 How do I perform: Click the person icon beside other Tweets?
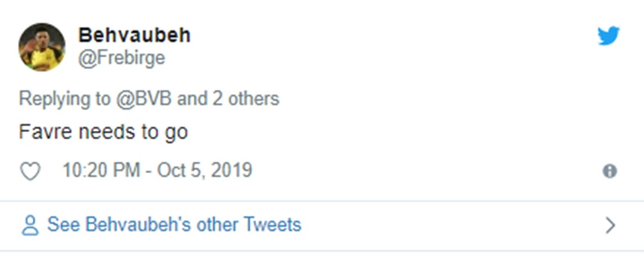[29, 226]
